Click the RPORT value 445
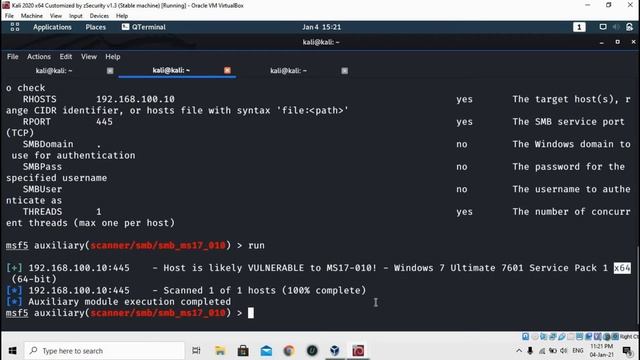This screenshot has width=640, height=360. pyautogui.click(x=104, y=122)
